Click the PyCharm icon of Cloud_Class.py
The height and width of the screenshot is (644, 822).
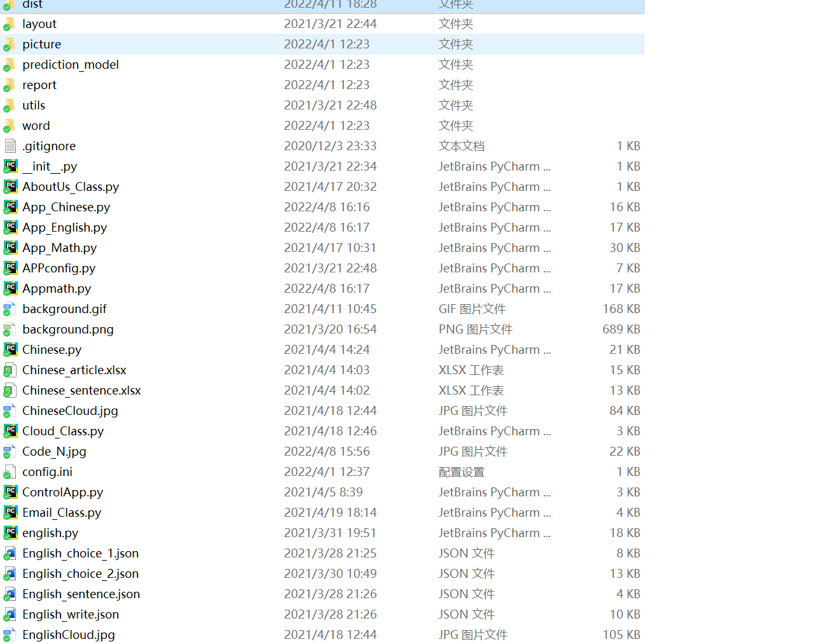pyautogui.click(x=10, y=431)
